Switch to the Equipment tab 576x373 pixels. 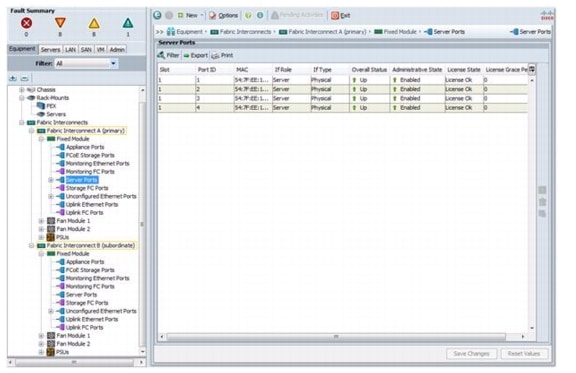click(x=22, y=49)
